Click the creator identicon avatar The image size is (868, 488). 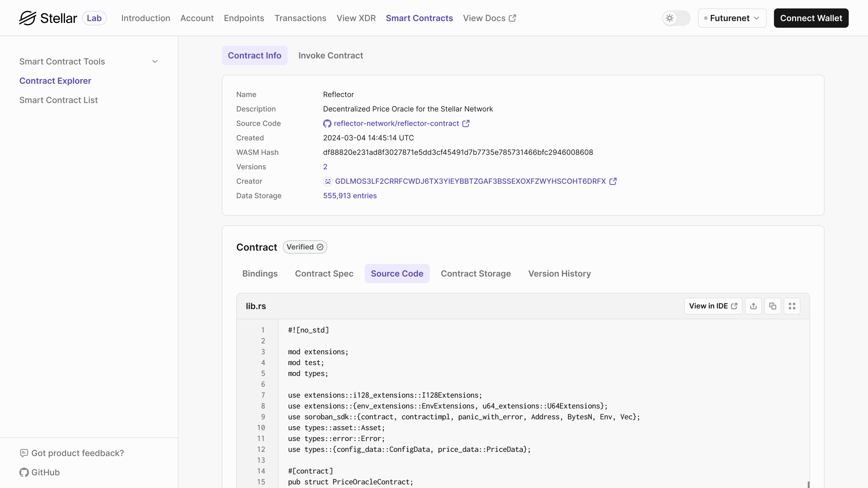(x=328, y=182)
